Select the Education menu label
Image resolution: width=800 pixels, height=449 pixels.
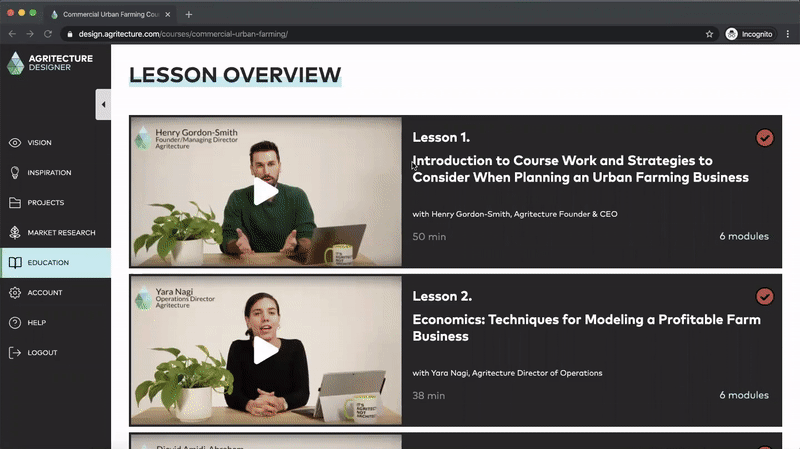[48, 263]
